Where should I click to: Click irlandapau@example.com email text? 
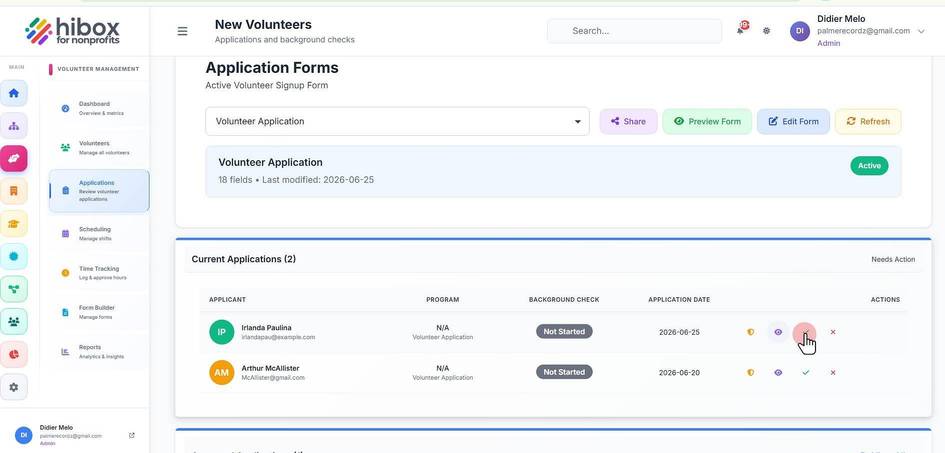click(x=278, y=337)
